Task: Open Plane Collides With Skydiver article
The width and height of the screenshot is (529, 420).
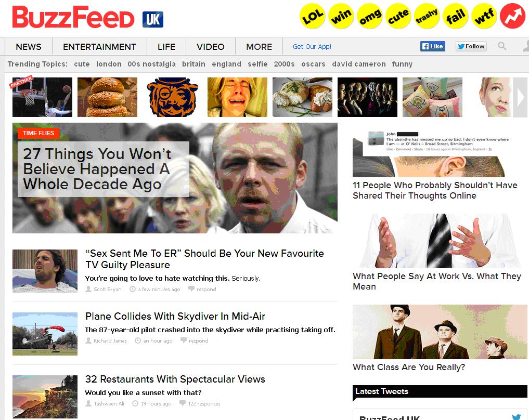Action: [175, 316]
